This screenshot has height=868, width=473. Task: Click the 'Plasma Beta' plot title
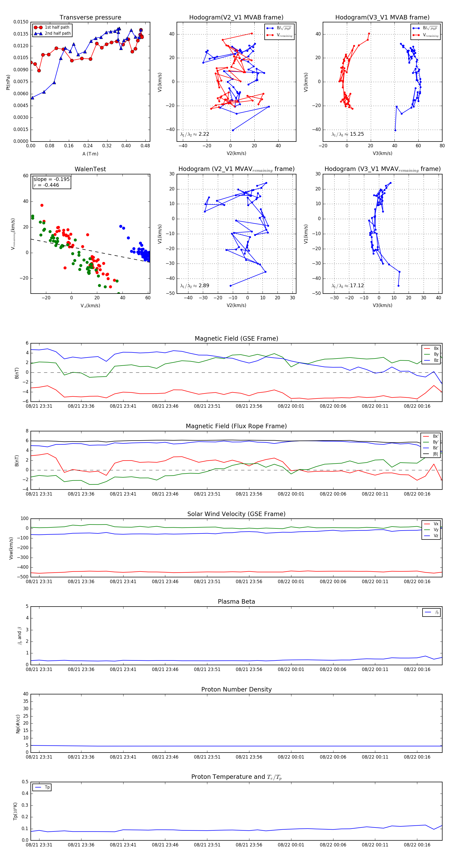pos(236,602)
